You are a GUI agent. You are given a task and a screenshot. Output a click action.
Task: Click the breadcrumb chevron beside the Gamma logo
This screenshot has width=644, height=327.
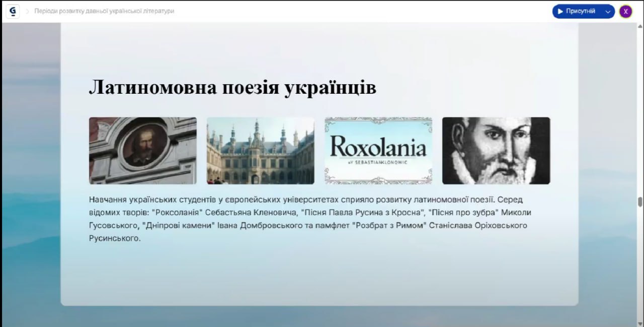(28, 11)
